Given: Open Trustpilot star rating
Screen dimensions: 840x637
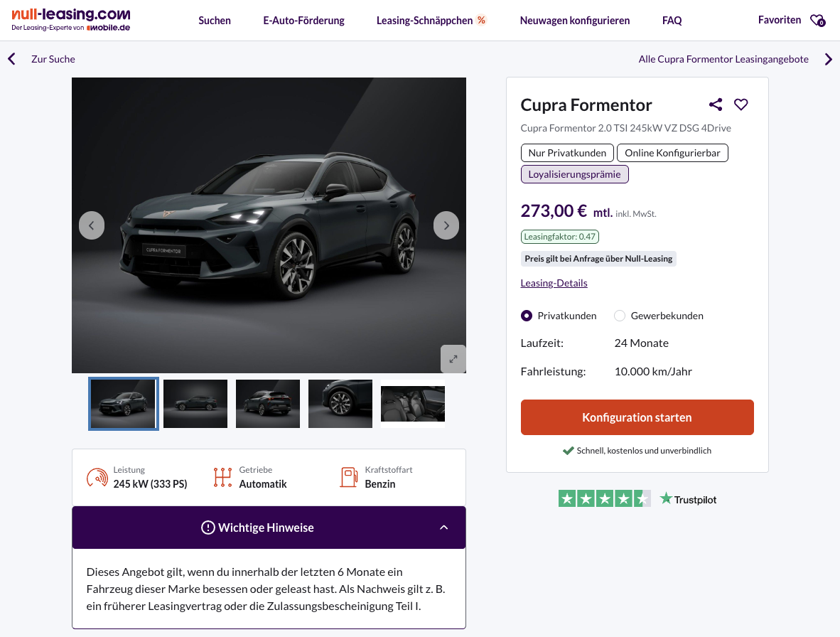Looking at the screenshot, I should 605,499.
